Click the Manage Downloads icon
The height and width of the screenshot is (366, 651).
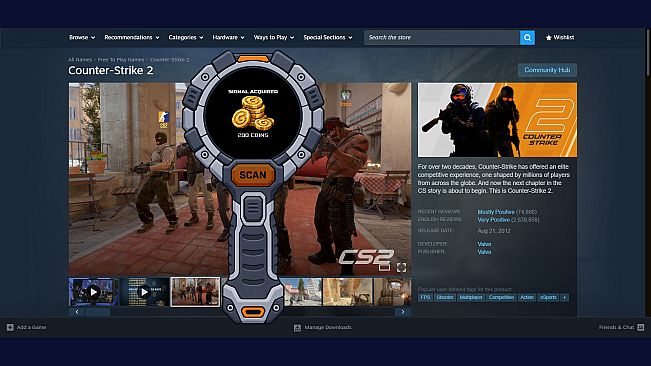[297, 328]
